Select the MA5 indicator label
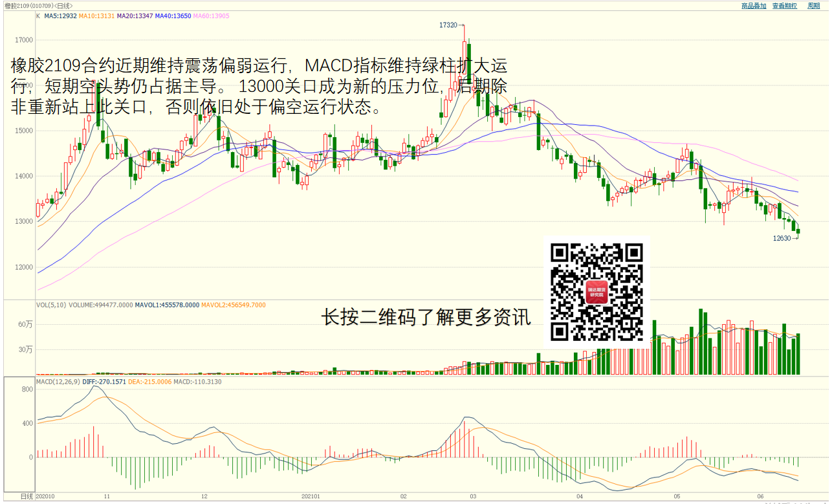This screenshot has width=832, height=504. 60,15
